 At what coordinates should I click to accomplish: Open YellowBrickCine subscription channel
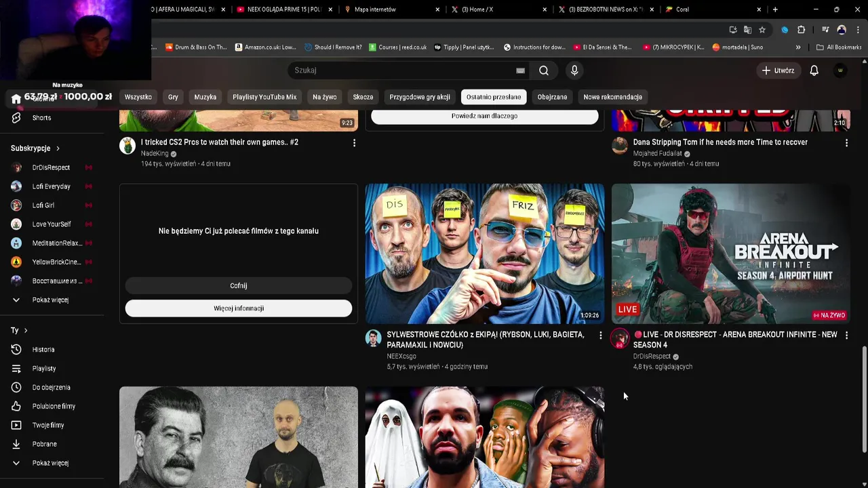point(51,262)
